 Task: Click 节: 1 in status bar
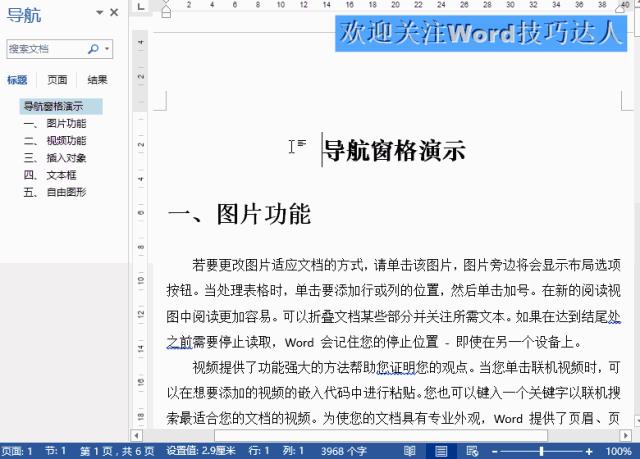pyautogui.click(x=56, y=451)
